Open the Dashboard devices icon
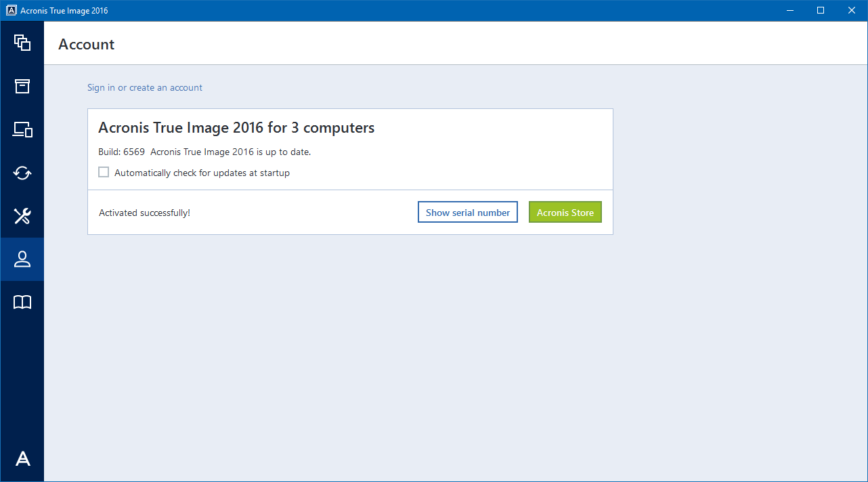Viewport: 868px width, 482px height. (22, 129)
